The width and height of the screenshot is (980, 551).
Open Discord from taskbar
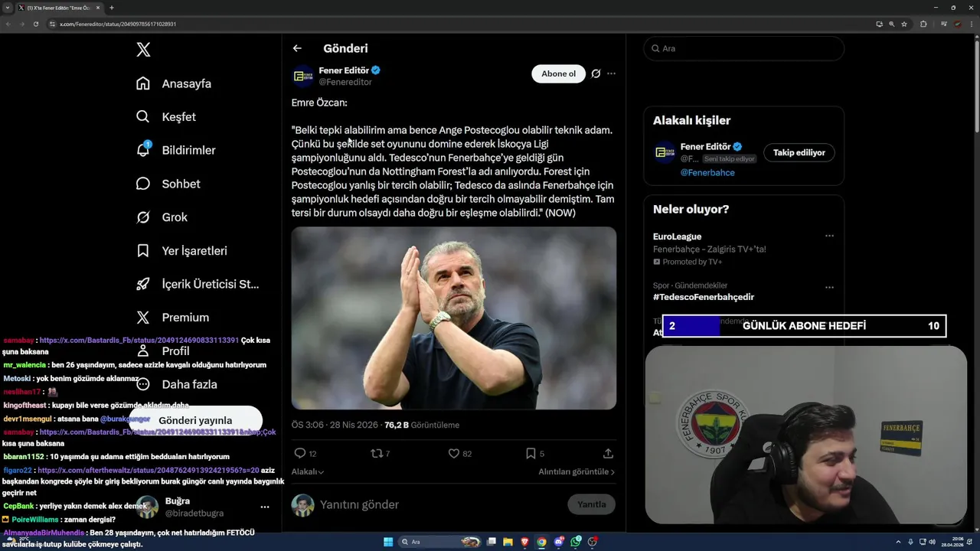click(559, 542)
